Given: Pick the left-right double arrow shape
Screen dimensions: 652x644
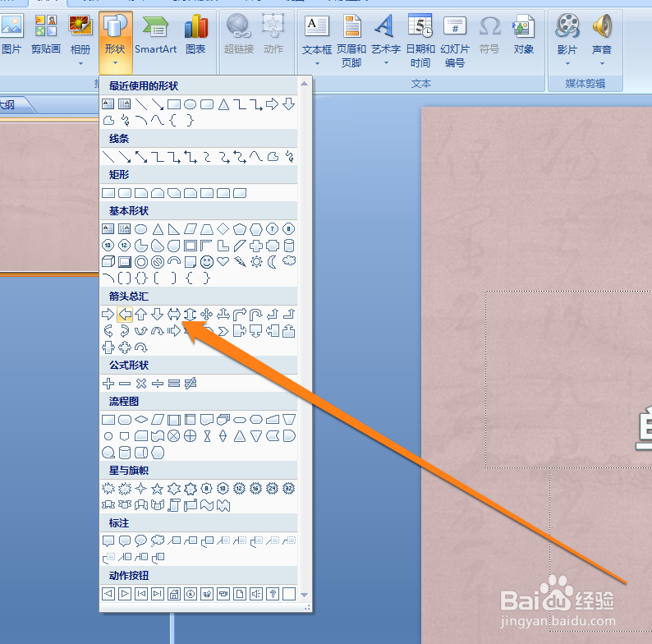Looking at the screenshot, I should tap(174, 314).
